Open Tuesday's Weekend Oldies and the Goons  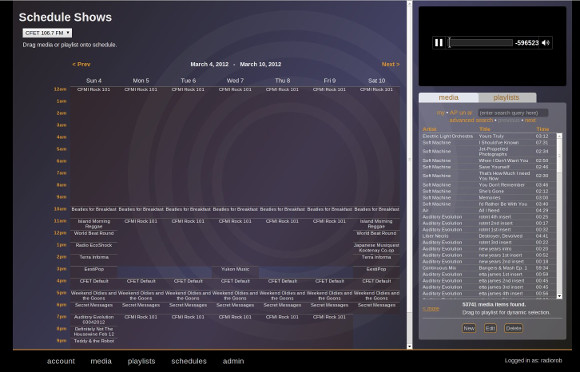(188, 295)
